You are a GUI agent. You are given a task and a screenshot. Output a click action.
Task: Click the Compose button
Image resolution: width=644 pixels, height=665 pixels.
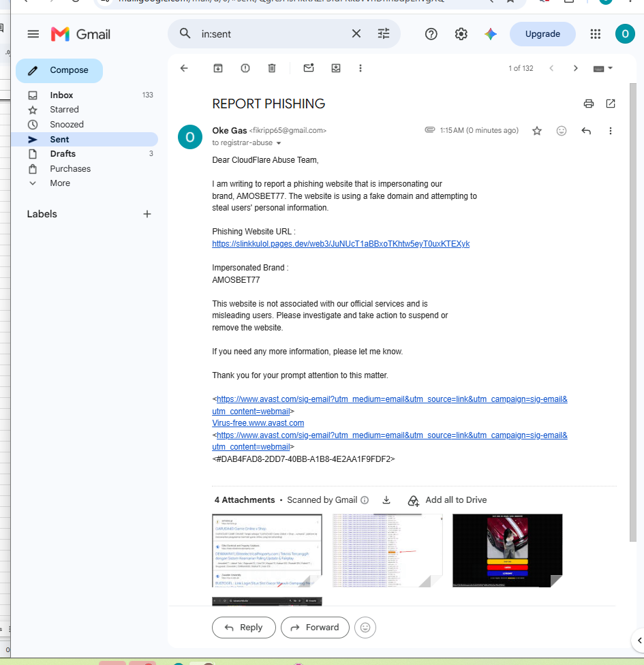pyautogui.click(x=59, y=70)
